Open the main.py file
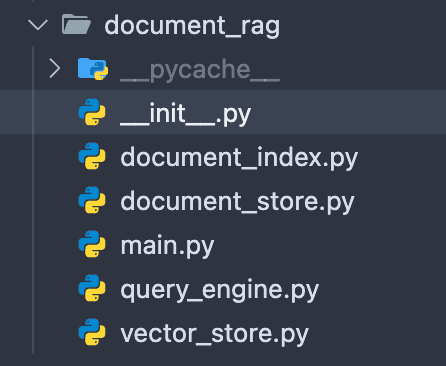446x366 pixels. click(x=167, y=246)
